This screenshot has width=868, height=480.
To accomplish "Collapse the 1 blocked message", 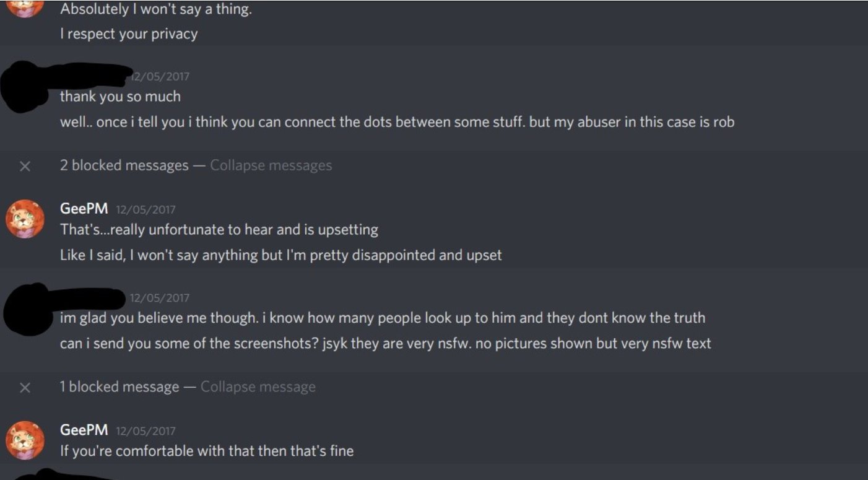I will click(258, 387).
